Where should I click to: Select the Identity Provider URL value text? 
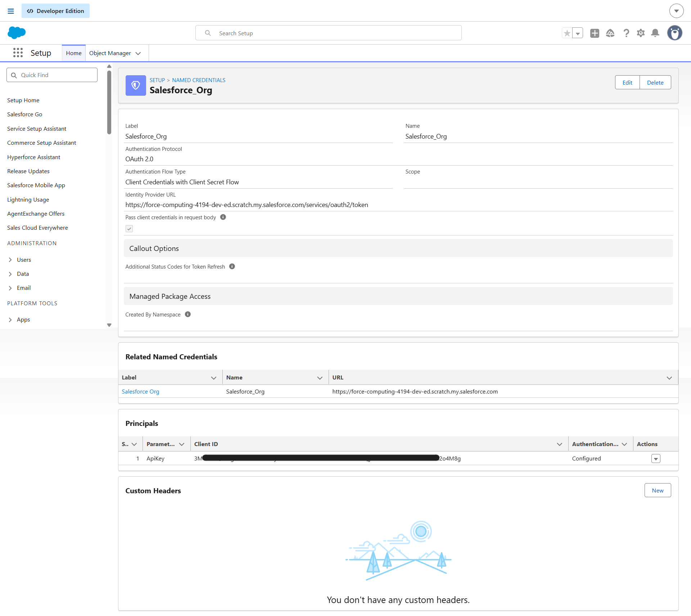[x=247, y=205]
